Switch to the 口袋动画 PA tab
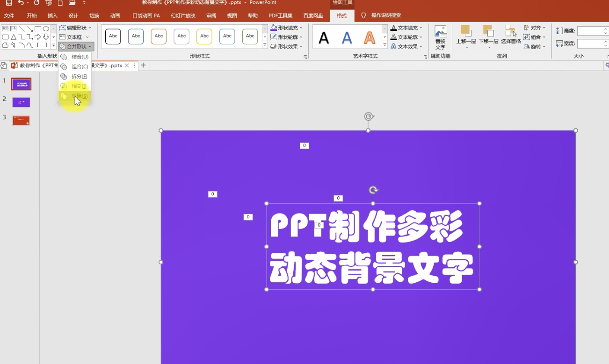The image size is (609, 364). 146,15
